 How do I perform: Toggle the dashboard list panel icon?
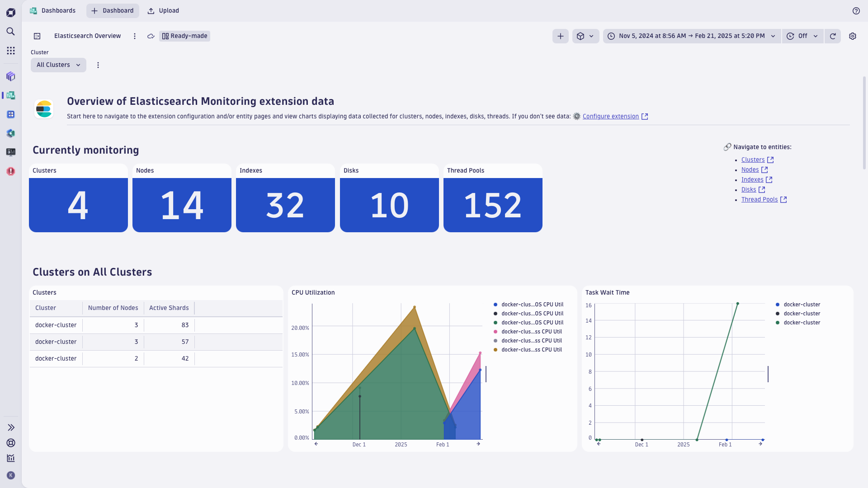click(37, 36)
